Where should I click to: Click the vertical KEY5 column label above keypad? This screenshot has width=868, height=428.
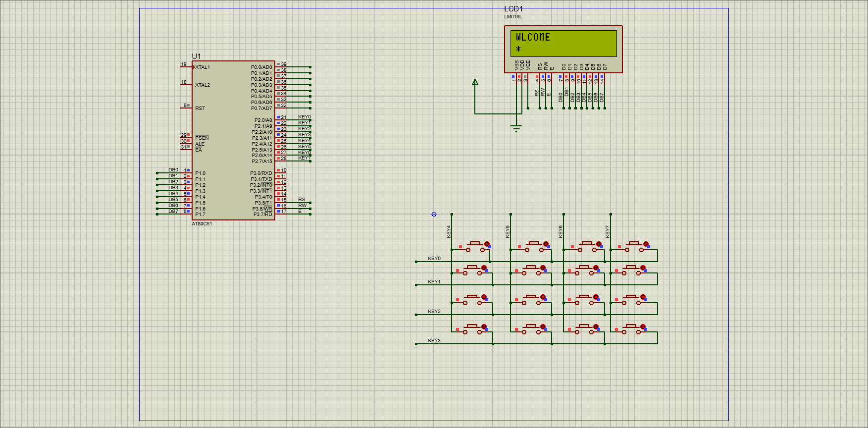pyautogui.click(x=508, y=231)
